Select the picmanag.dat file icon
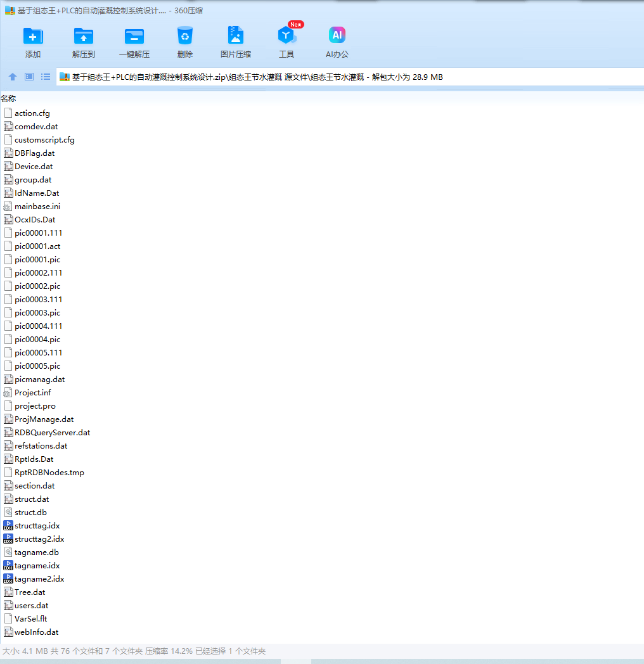The height and width of the screenshot is (664, 644). click(8, 380)
